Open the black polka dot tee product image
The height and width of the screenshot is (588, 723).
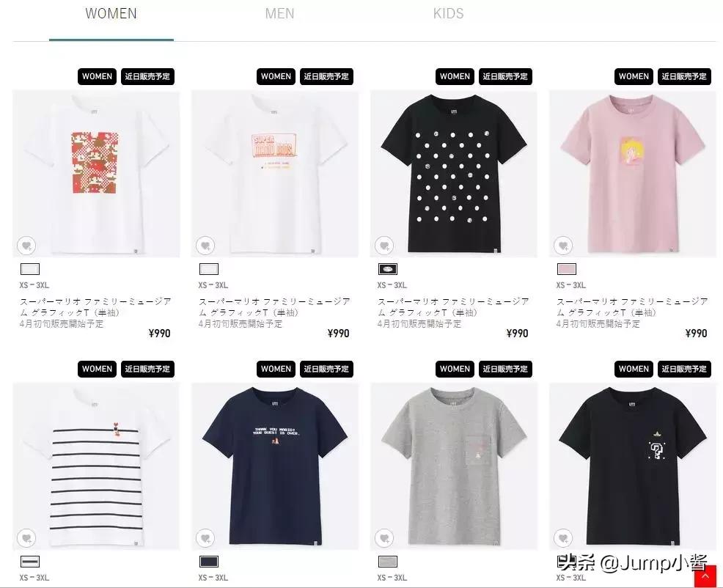click(454, 174)
